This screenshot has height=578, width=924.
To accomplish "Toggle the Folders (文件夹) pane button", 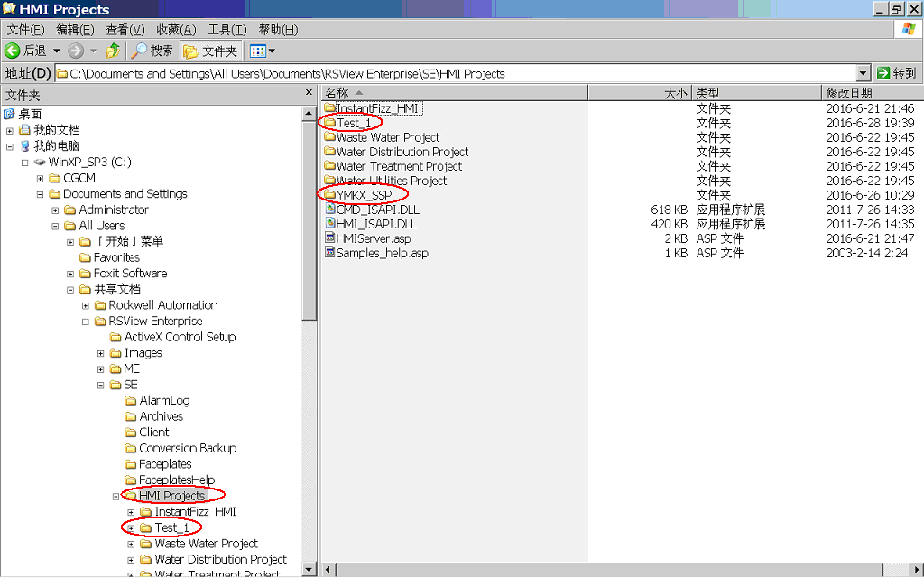I will coord(211,51).
